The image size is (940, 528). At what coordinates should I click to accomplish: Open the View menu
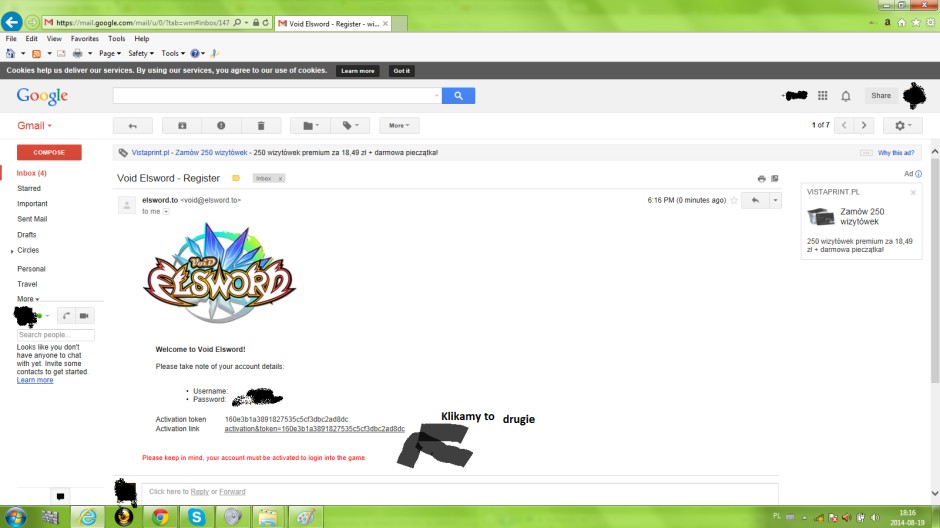[54, 38]
